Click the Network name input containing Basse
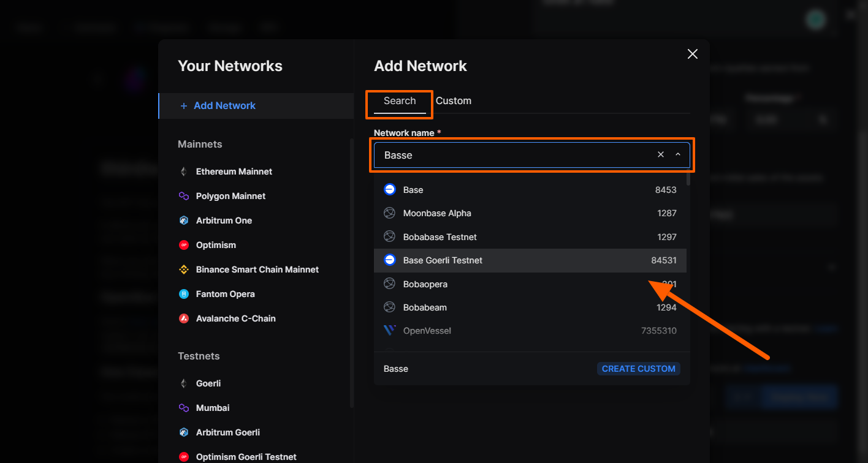868x463 pixels. (x=532, y=155)
